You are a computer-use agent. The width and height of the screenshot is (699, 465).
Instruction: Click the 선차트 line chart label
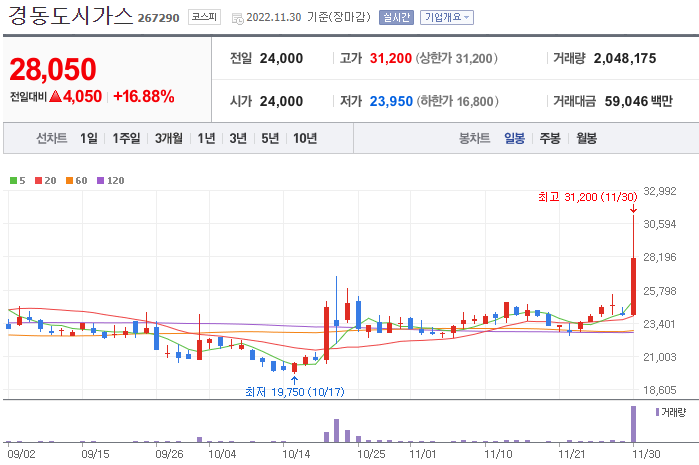click(x=52, y=139)
